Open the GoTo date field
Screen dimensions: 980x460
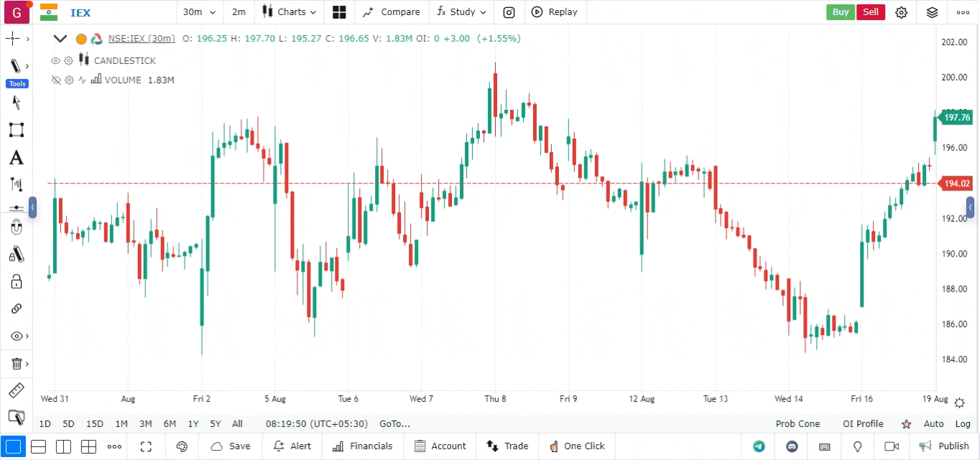click(x=394, y=424)
